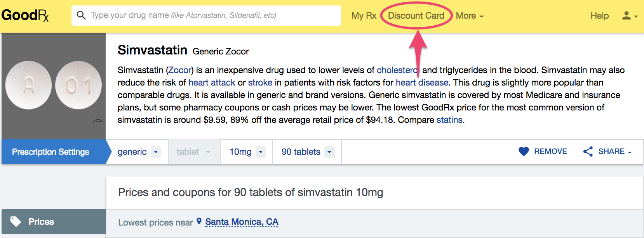Viewport: 644px width, 238px height.
Task: Select the Prices sidebar tab
Action: [54, 222]
